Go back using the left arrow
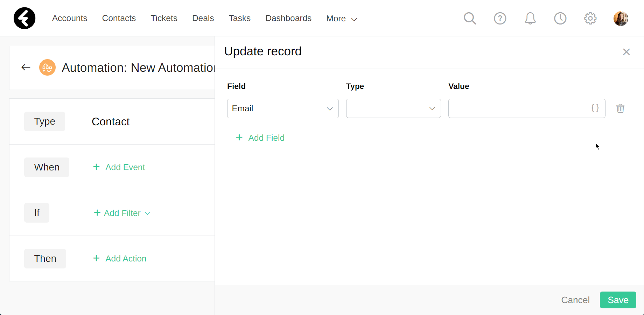The height and width of the screenshot is (315, 644). [26, 67]
